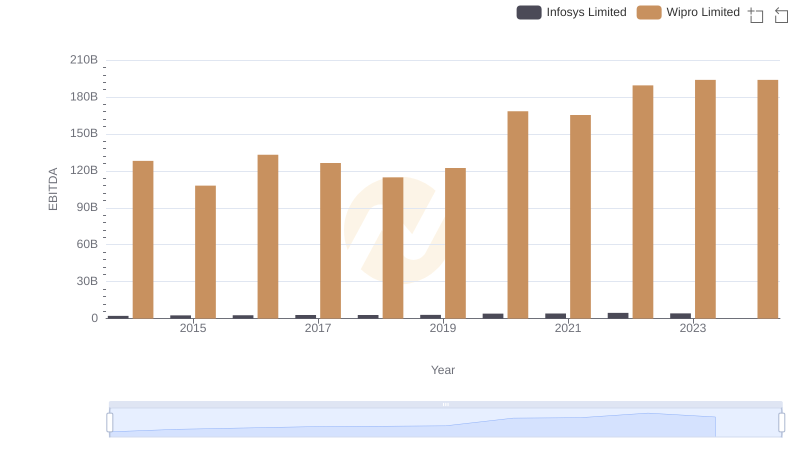Click the 180B y-axis label
The height and width of the screenshot is (461, 800).
pos(84,97)
